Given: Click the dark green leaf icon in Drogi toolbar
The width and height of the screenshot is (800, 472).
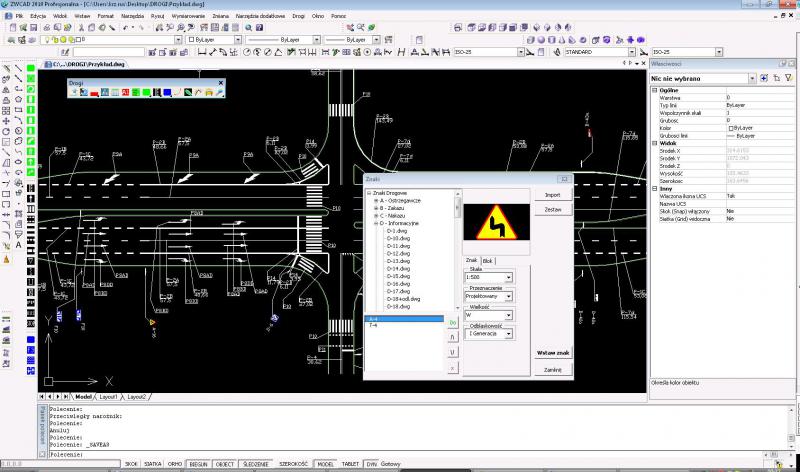Looking at the screenshot, I should 188,92.
